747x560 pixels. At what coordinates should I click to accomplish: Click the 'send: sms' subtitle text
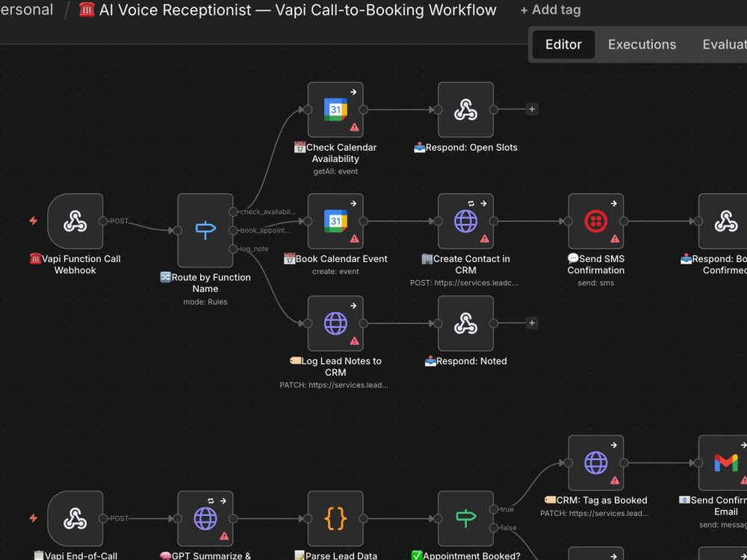coord(595,283)
